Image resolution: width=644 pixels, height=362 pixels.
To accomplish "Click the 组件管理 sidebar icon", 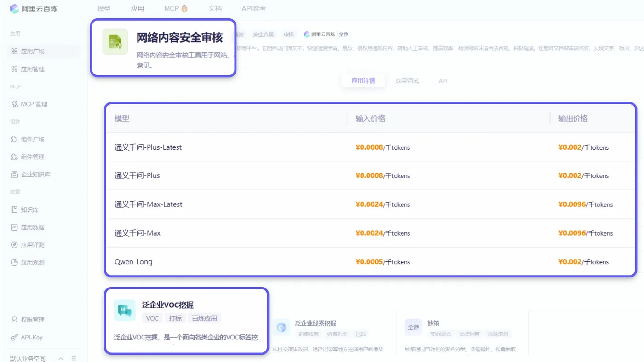I will coord(14,157).
